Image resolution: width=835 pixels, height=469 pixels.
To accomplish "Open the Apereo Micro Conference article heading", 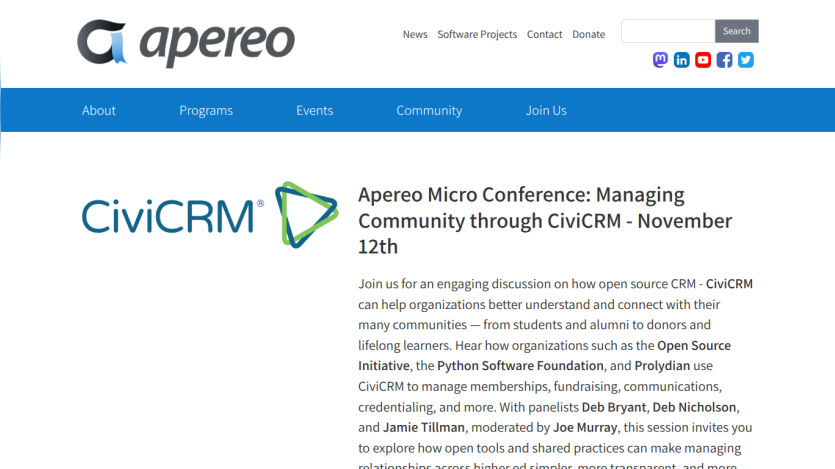I will click(545, 220).
